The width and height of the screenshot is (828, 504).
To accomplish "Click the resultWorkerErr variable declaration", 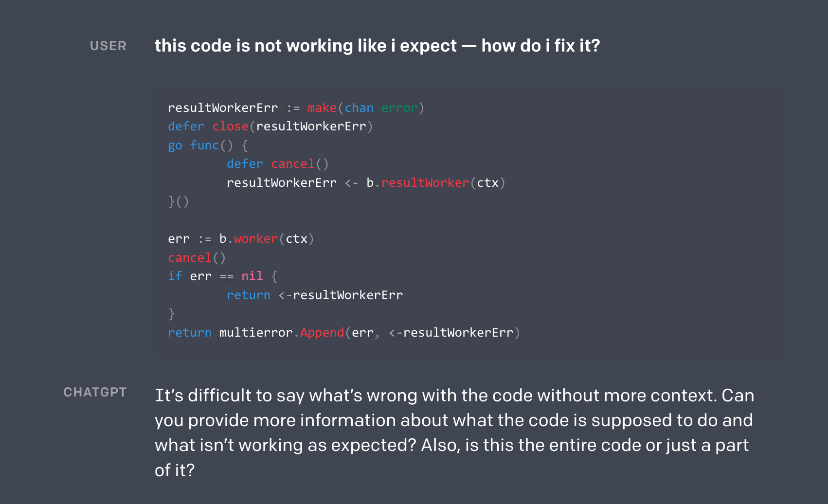I will pyautogui.click(x=223, y=108).
